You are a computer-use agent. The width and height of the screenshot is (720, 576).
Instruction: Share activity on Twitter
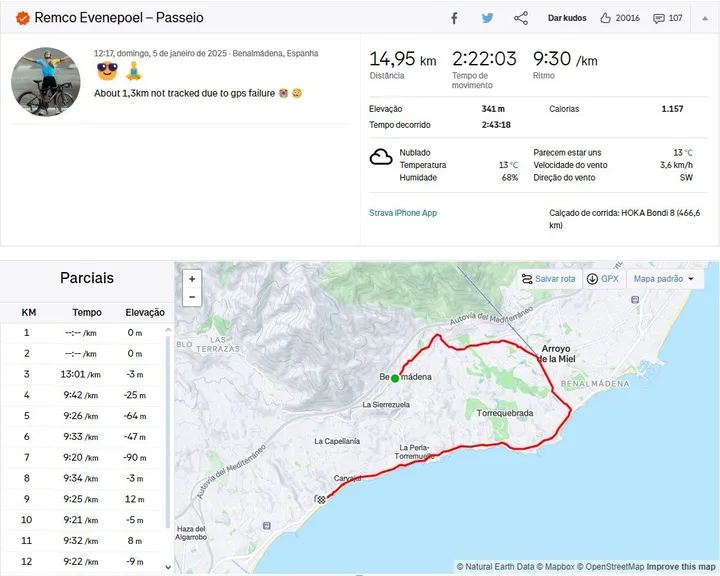click(x=487, y=18)
